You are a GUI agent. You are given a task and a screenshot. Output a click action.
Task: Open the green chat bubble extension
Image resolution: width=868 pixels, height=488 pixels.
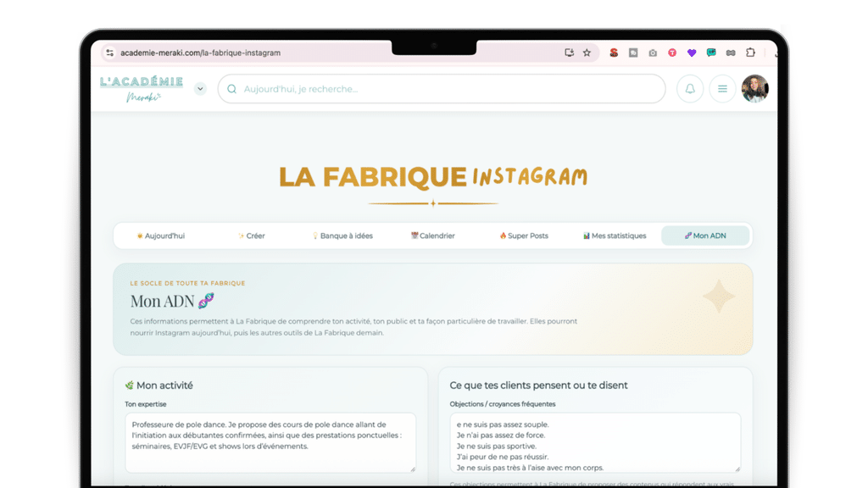pyautogui.click(x=711, y=53)
